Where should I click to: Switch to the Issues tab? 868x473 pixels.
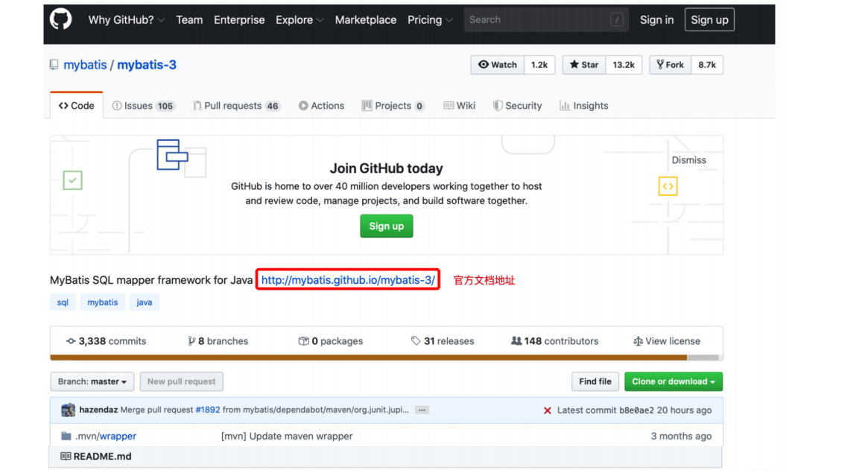click(143, 106)
